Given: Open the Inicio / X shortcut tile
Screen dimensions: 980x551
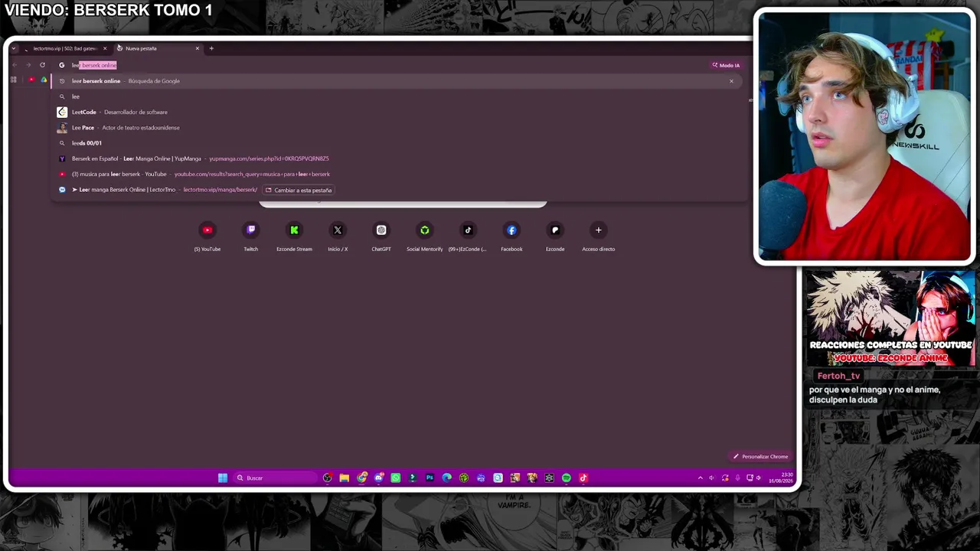Looking at the screenshot, I should 338,236.
